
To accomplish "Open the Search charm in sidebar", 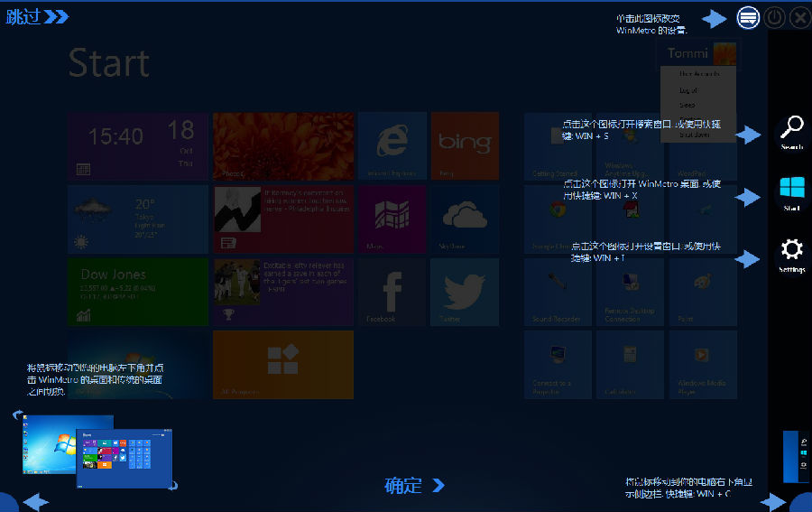I will (791, 132).
